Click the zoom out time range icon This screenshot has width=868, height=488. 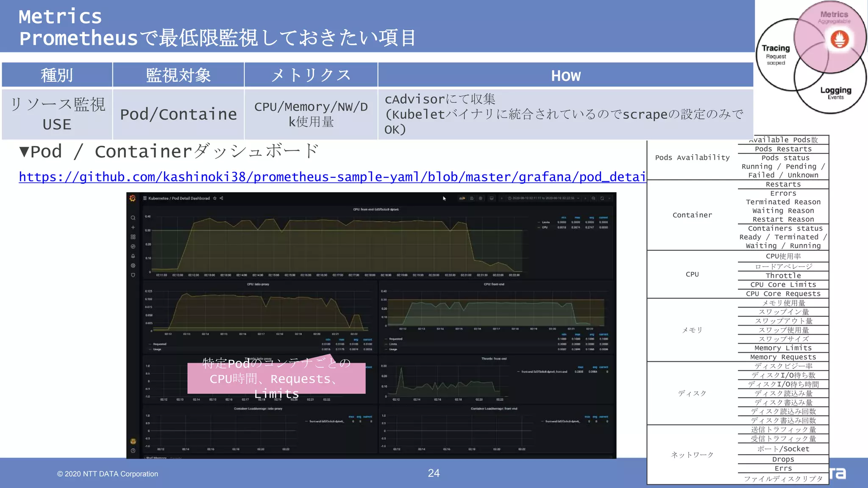point(593,198)
